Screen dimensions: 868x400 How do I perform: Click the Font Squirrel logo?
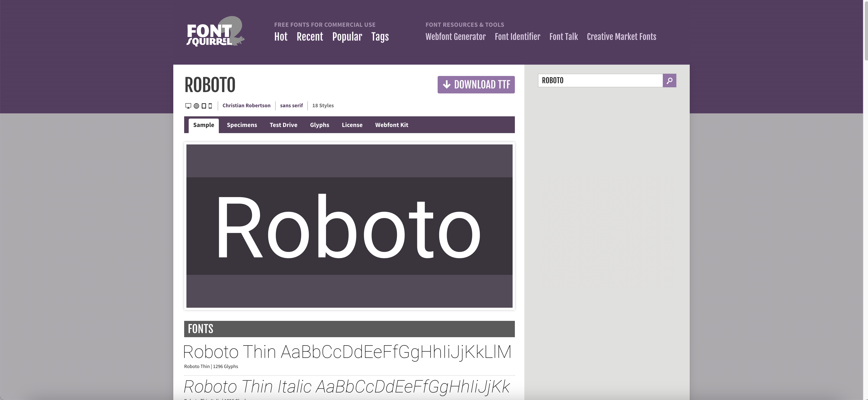tap(215, 31)
